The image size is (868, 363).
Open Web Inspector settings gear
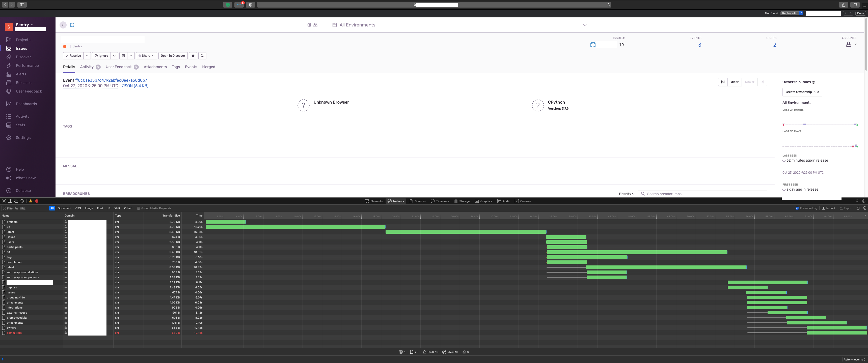[x=864, y=201]
